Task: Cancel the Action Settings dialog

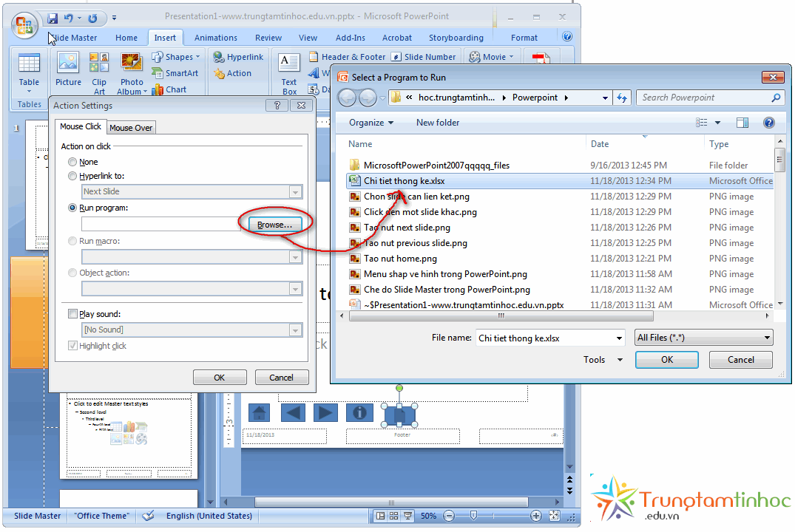Action: [x=282, y=378]
